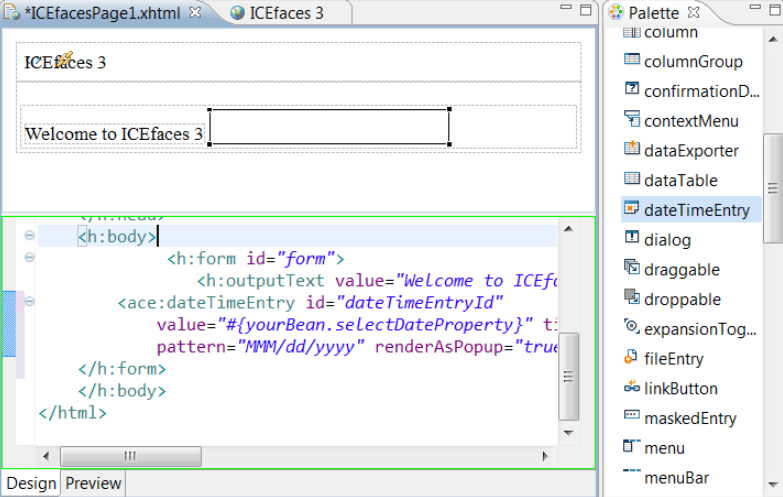The image size is (783, 497).
Task: Fold the ace:dateTimeEntry tag block
Action: click(29, 301)
